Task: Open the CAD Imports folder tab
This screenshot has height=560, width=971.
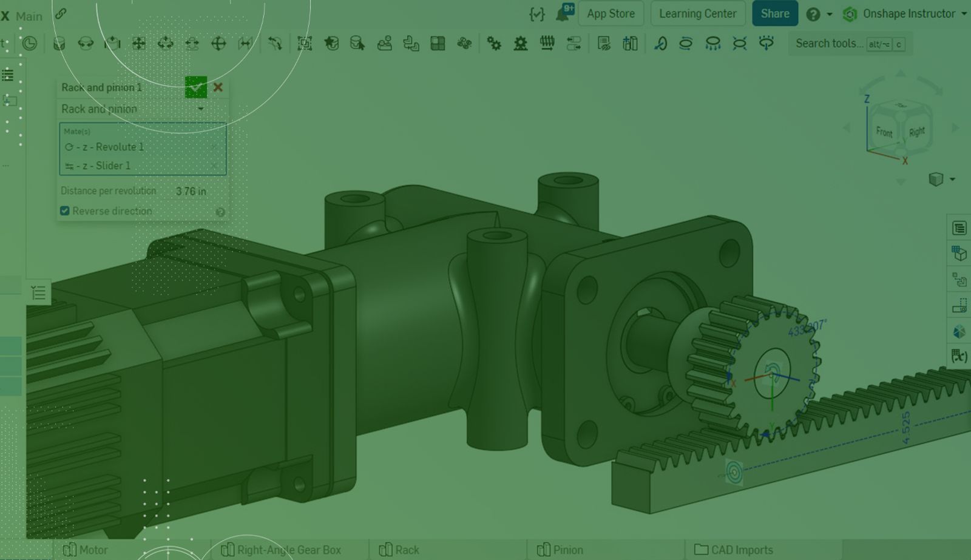Action: pyautogui.click(x=734, y=550)
